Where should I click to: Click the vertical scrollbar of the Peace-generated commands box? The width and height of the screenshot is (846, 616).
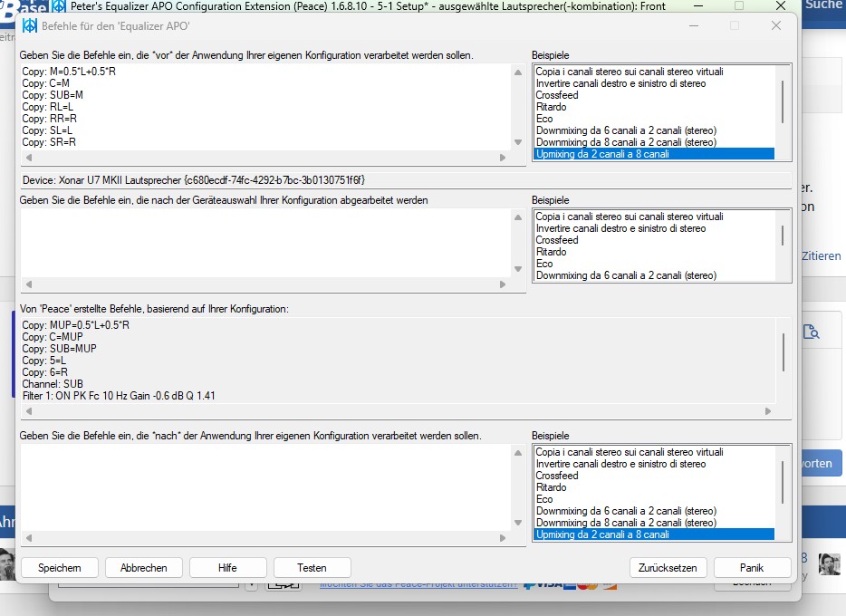click(784, 352)
